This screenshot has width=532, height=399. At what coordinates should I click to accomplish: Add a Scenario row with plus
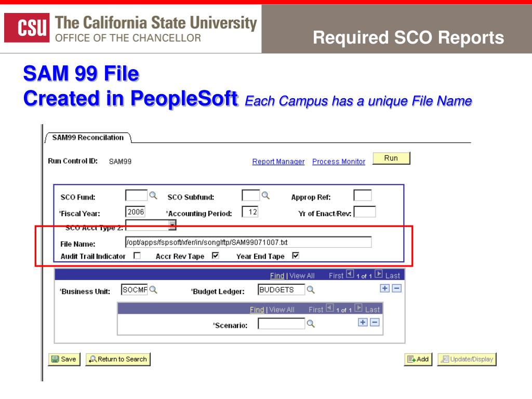362,322
